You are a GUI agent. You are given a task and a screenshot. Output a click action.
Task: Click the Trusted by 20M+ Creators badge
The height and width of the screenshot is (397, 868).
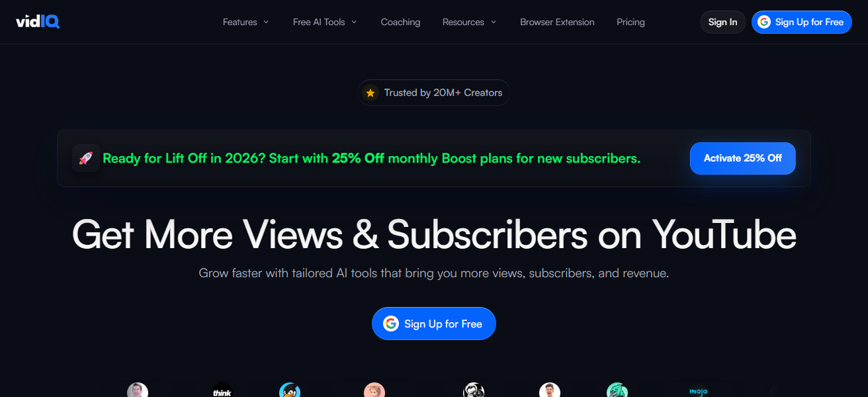click(433, 93)
